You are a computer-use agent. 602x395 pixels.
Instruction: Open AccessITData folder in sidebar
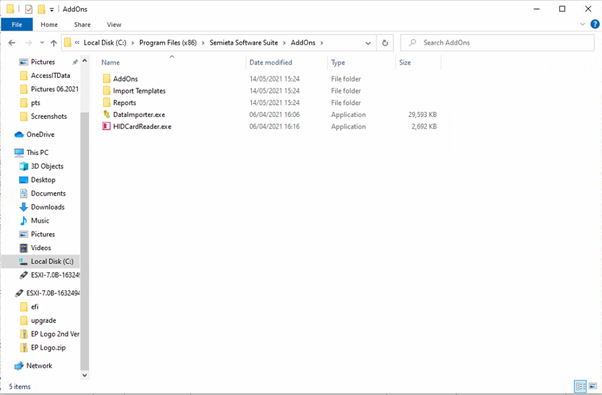[50, 75]
